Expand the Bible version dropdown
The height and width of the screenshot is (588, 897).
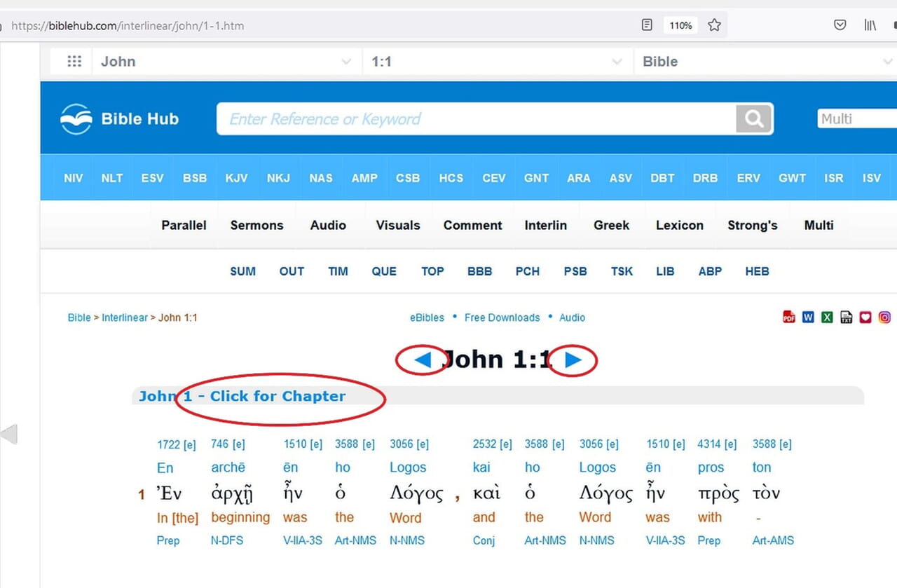(765, 62)
